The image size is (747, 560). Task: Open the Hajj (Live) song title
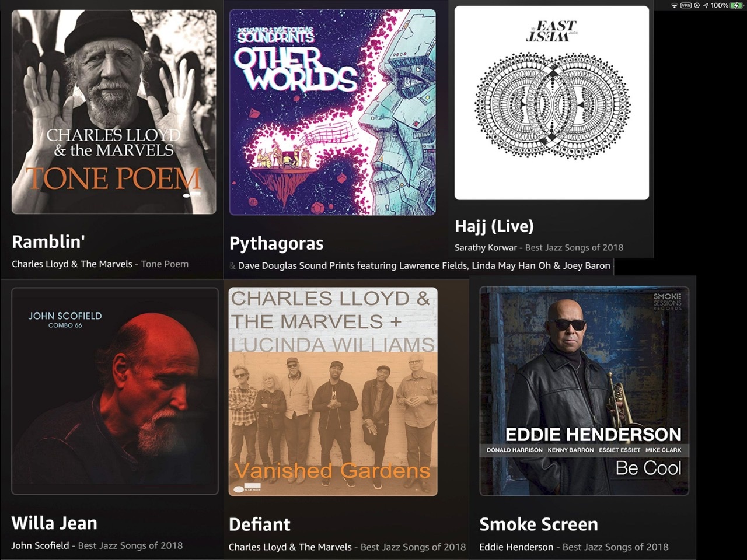[494, 226]
